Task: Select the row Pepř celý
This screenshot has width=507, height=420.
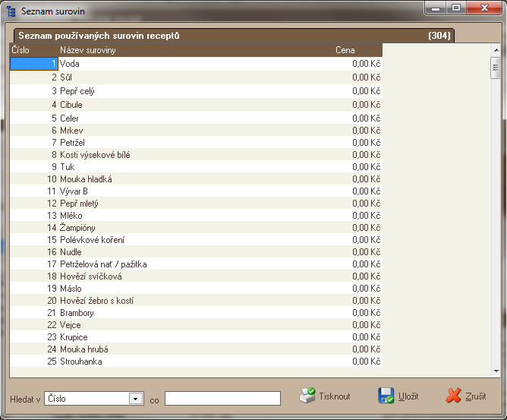Action: [x=197, y=91]
